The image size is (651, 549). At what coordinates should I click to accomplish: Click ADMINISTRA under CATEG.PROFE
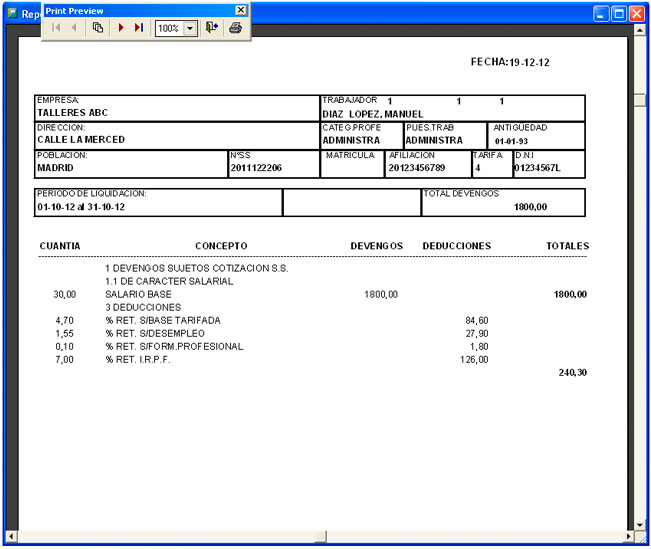[x=351, y=140]
